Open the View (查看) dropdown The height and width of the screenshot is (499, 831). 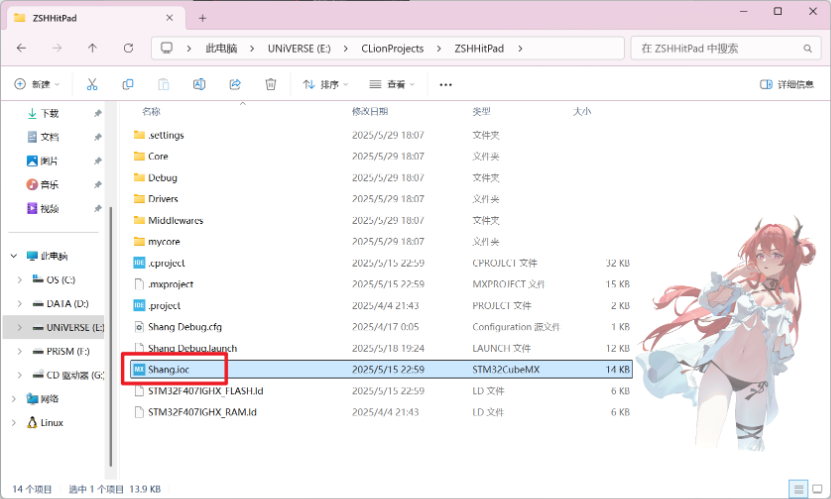392,84
